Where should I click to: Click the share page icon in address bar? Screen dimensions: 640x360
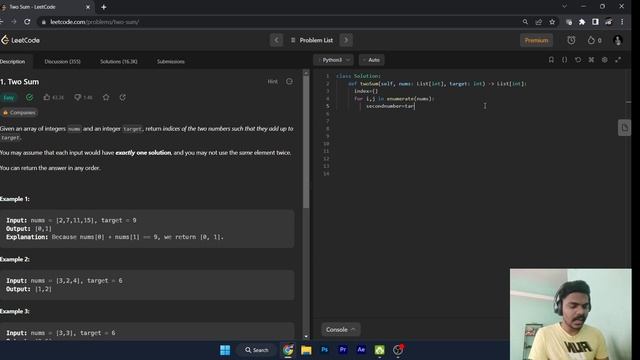click(x=539, y=22)
